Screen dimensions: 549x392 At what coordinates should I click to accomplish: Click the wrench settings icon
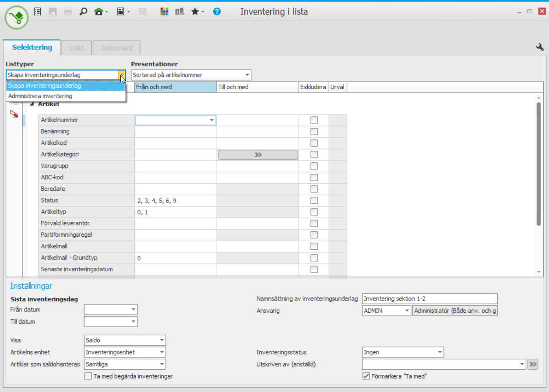click(539, 47)
